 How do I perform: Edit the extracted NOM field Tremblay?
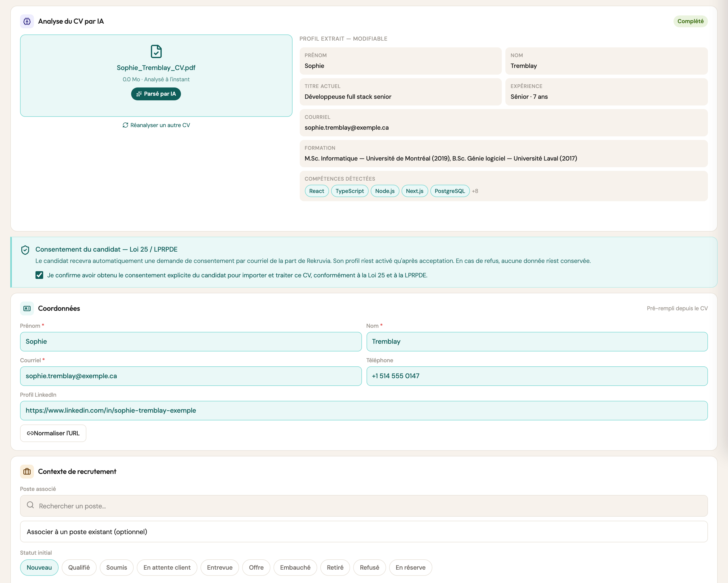(606, 61)
